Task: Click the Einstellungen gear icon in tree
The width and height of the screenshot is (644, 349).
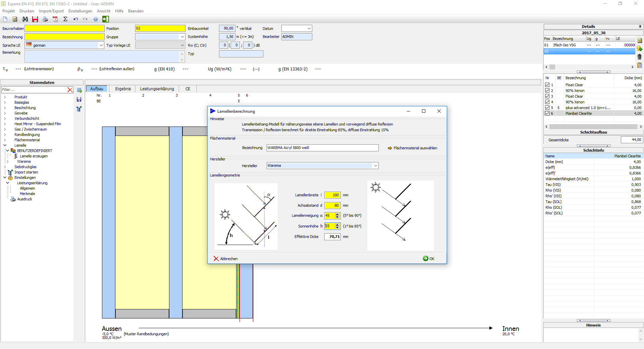Action: coord(10,178)
